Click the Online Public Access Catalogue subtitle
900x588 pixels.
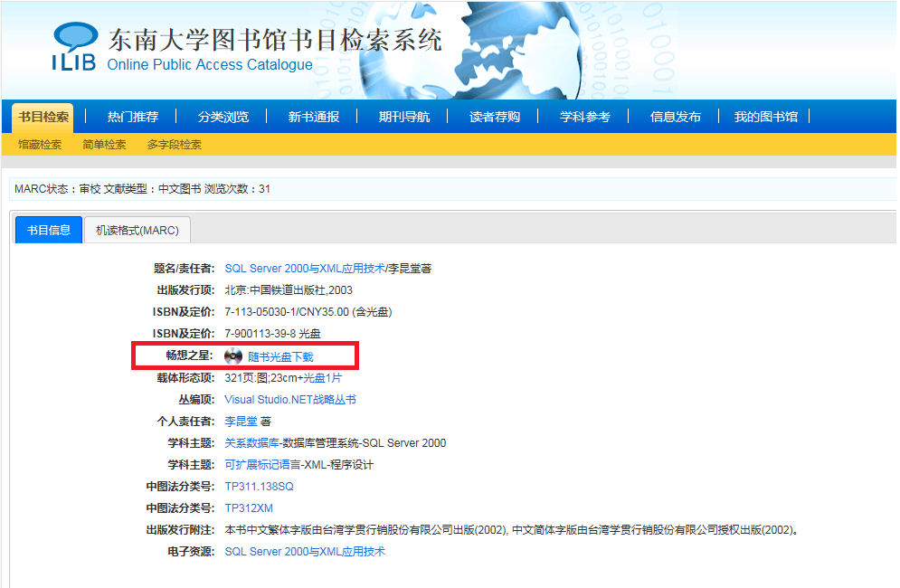(210, 65)
